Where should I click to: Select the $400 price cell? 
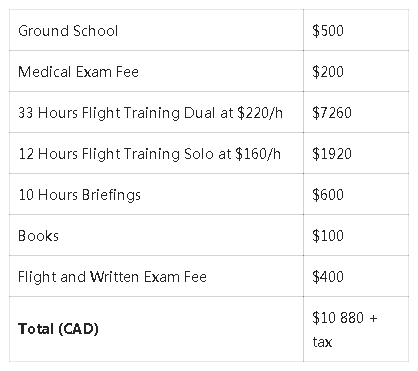click(x=356, y=276)
